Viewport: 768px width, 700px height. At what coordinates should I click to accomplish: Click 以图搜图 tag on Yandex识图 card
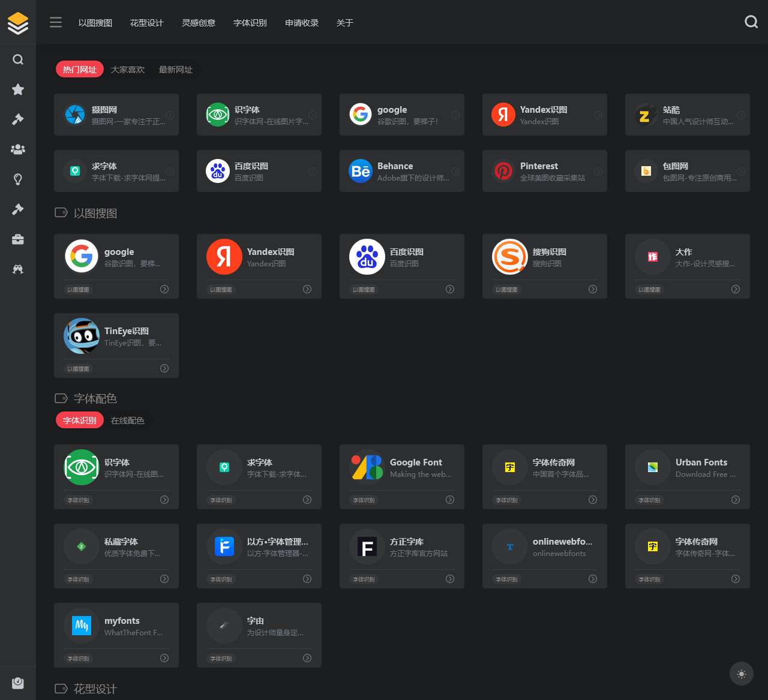pos(221,290)
